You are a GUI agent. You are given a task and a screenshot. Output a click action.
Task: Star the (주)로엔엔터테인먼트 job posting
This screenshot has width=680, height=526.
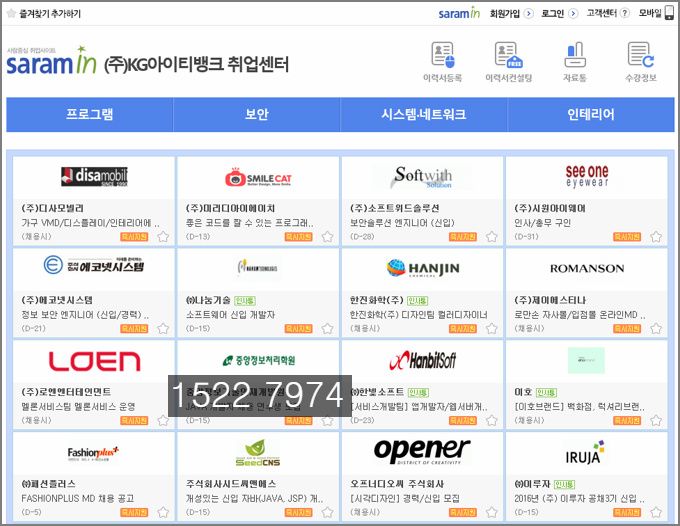163,421
